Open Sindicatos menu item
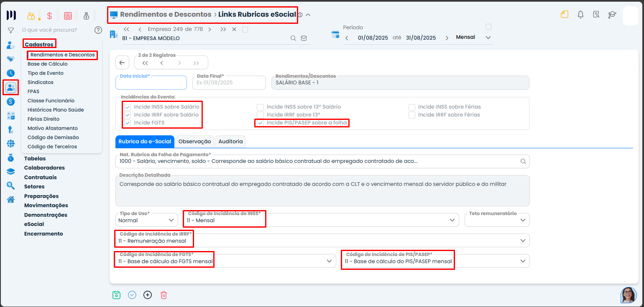The image size is (644, 307). [41, 82]
